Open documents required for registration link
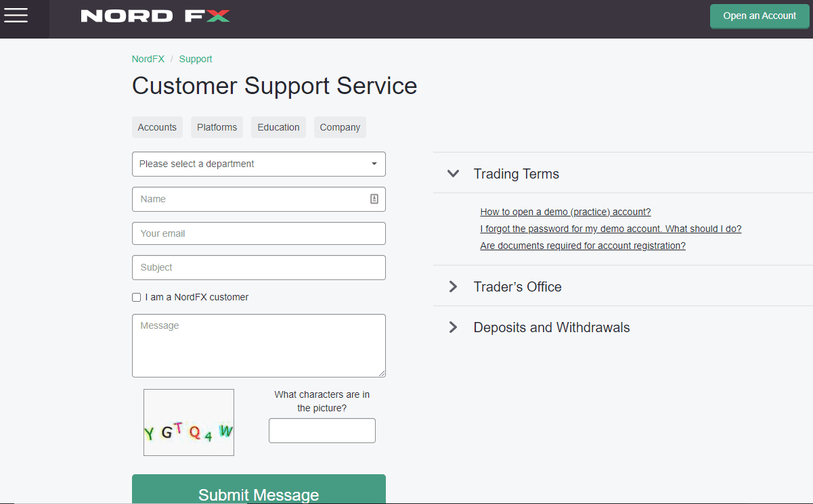 coord(583,246)
